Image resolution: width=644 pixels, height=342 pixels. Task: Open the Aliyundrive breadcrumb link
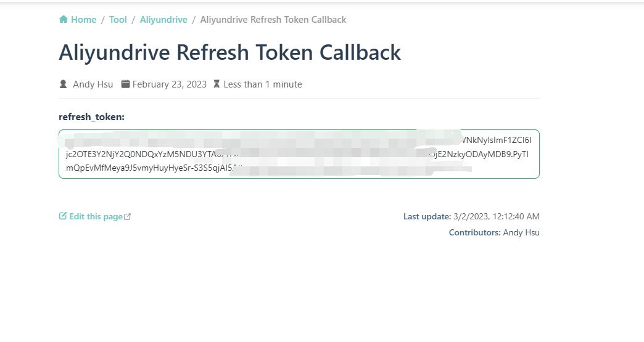pos(163,20)
